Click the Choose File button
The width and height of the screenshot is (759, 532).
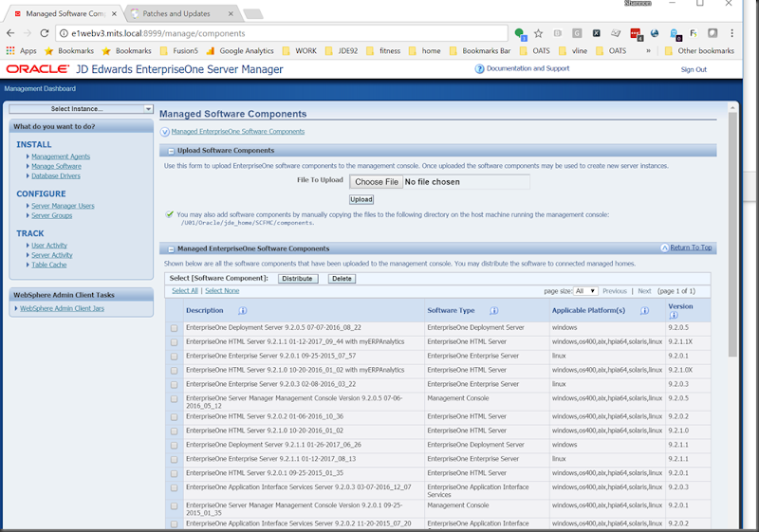click(376, 182)
